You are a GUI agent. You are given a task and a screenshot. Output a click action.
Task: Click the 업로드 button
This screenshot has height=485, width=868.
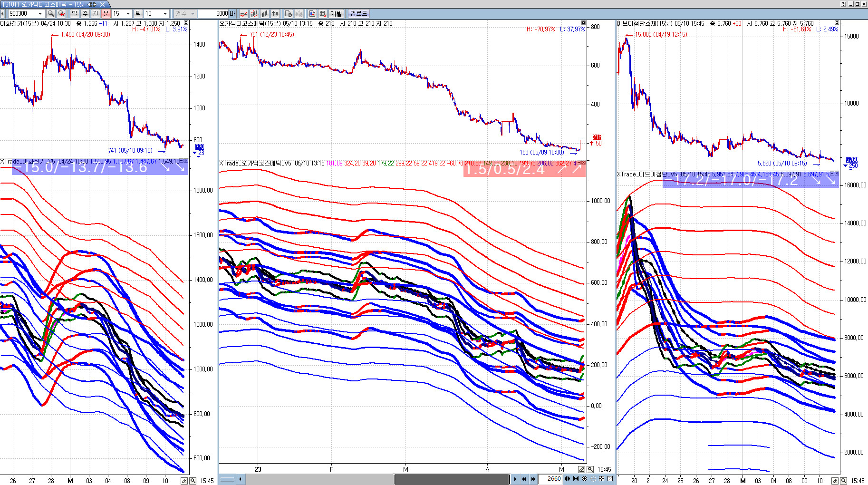pyautogui.click(x=359, y=14)
